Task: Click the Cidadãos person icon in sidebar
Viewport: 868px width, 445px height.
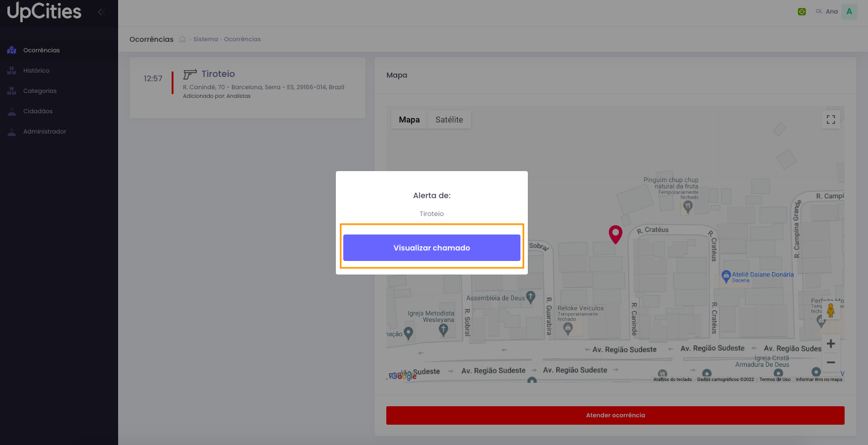Action: click(11, 111)
